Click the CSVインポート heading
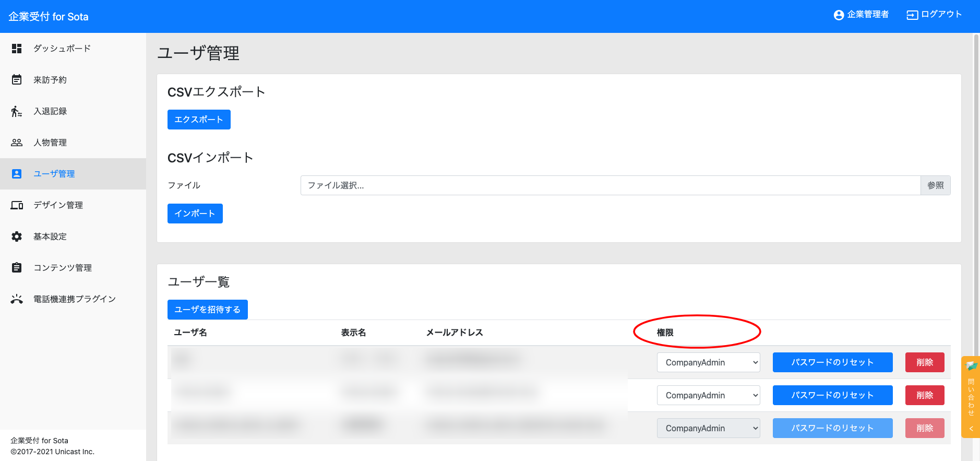Image resolution: width=980 pixels, height=461 pixels. [x=210, y=158]
